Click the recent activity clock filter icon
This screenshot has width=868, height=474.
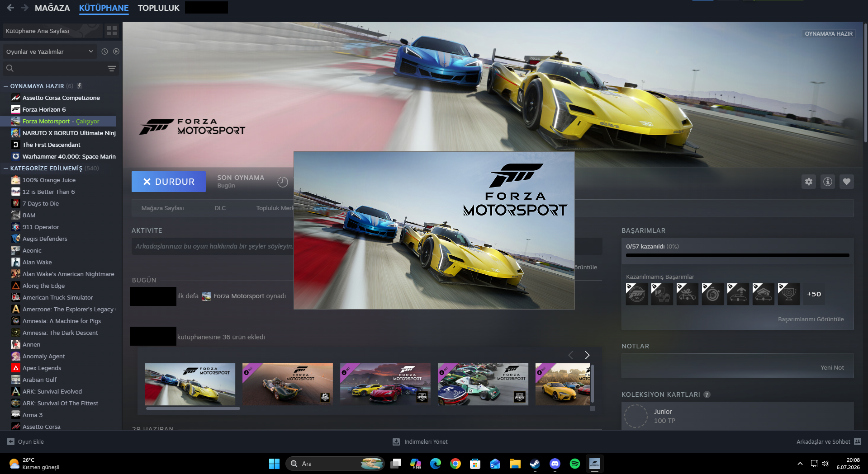[104, 52]
